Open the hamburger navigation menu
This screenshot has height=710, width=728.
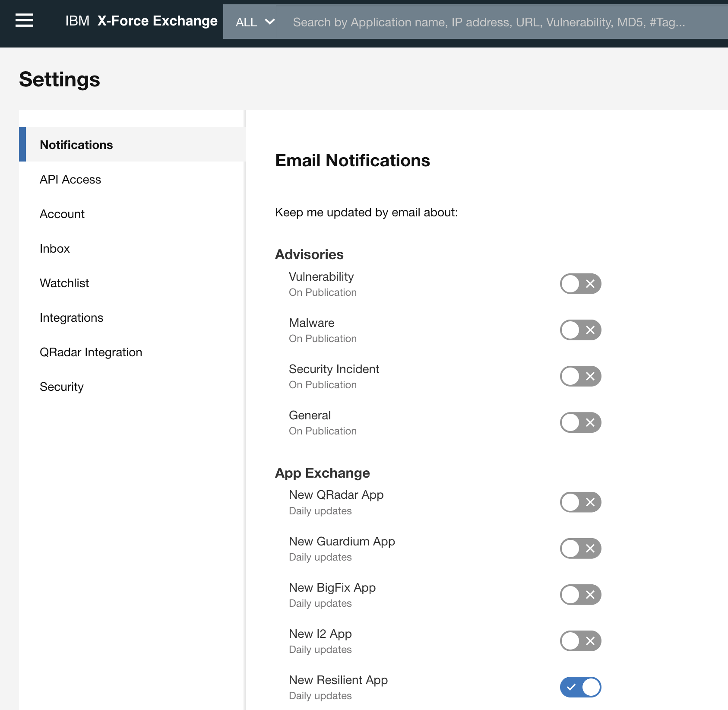pyautogui.click(x=25, y=20)
